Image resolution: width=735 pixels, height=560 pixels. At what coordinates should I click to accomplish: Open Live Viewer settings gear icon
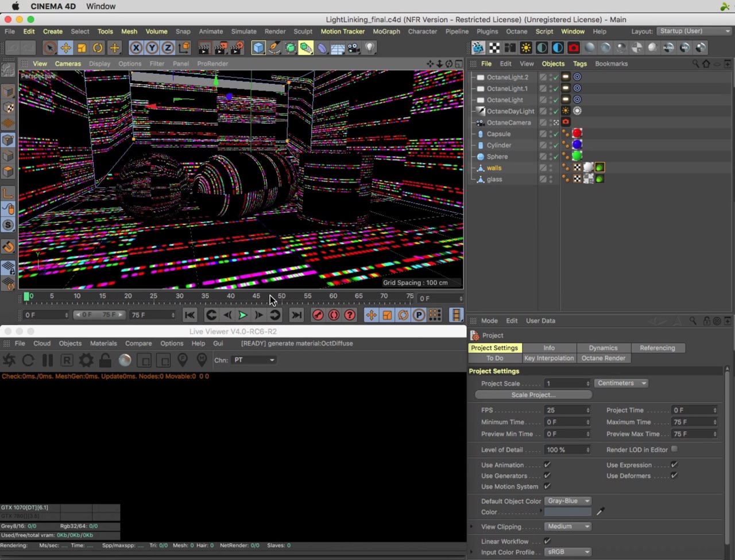pyautogui.click(x=86, y=360)
